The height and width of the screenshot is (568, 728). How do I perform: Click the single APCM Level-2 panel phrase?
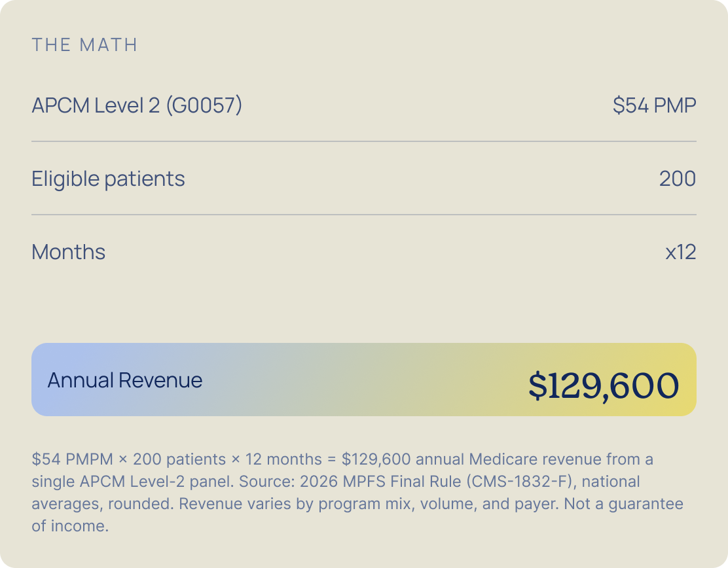[132, 481]
